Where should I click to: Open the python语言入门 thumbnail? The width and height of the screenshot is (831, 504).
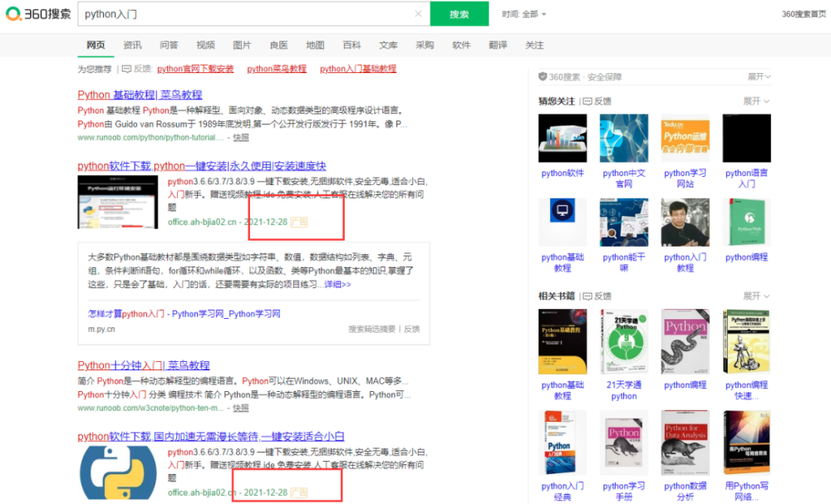747,138
